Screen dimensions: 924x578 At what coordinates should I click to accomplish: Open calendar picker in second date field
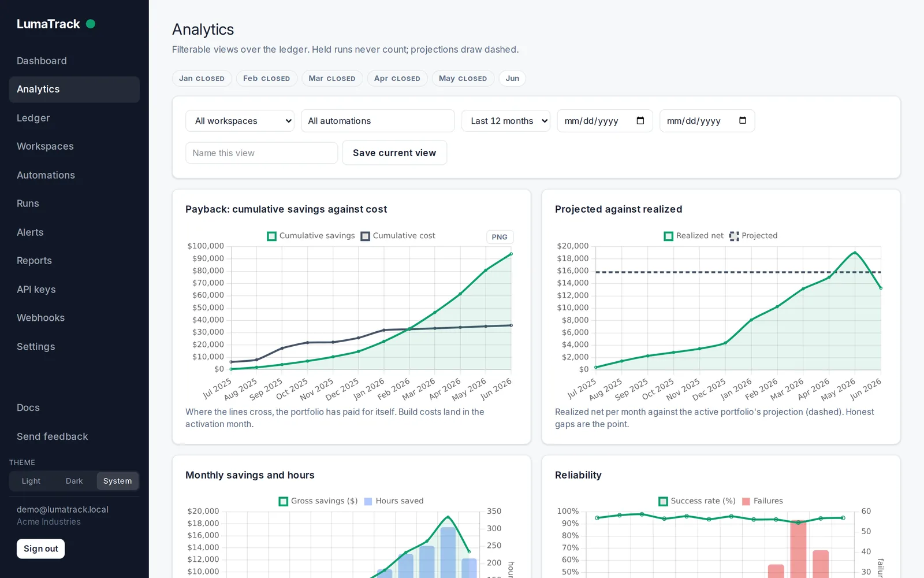pyautogui.click(x=743, y=121)
